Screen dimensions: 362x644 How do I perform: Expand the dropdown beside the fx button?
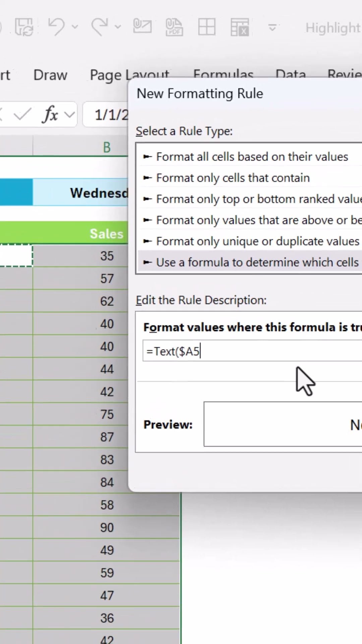(x=70, y=115)
